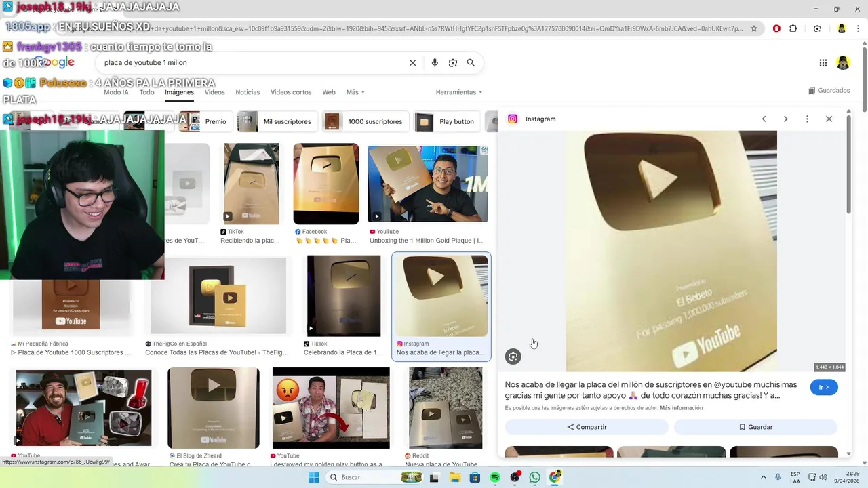This screenshot has width=868, height=488.
Task: Show hidden system tray icons
Action: coord(764,477)
